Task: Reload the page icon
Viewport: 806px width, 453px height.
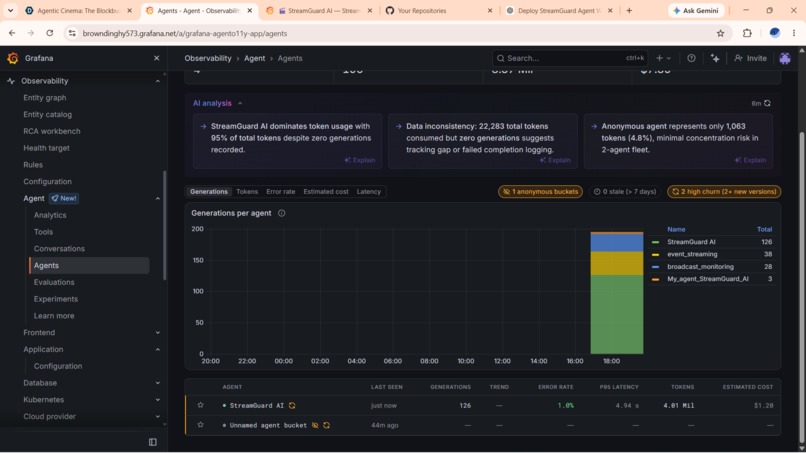Action: 49,33
